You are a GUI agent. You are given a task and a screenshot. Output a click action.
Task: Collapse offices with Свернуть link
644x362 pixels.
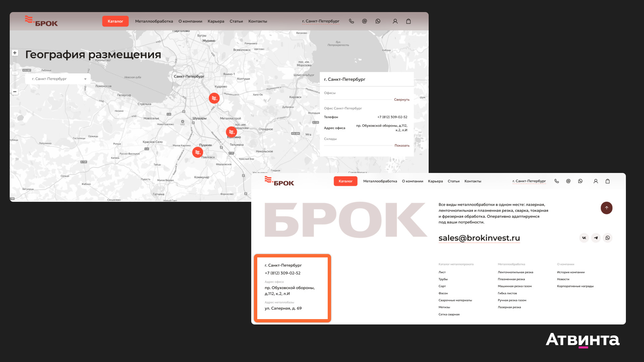401,100
